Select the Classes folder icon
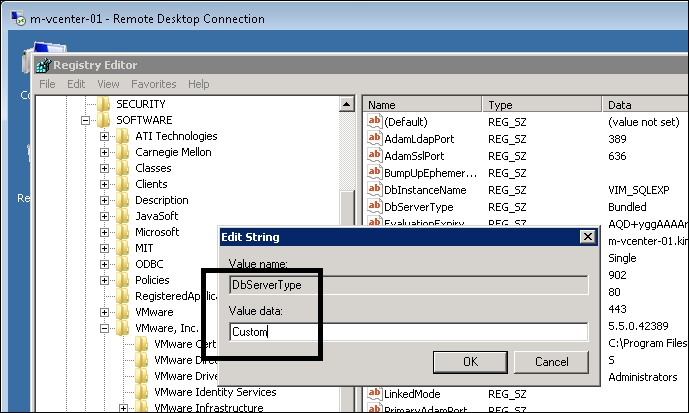Screen dimensions: 689x413 click(x=123, y=168)
